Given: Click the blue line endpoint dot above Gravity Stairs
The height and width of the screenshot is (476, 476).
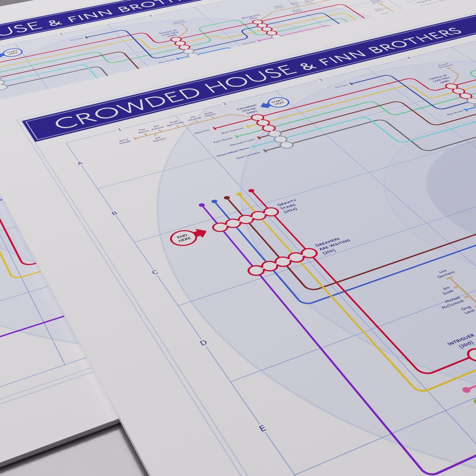Looking at the screenshot, I should (x=214, y=202).
